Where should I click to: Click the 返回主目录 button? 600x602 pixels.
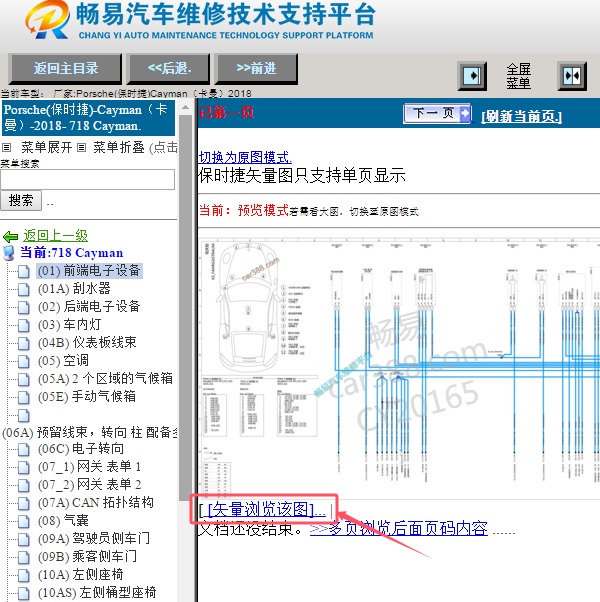click(x=65, y=68)
